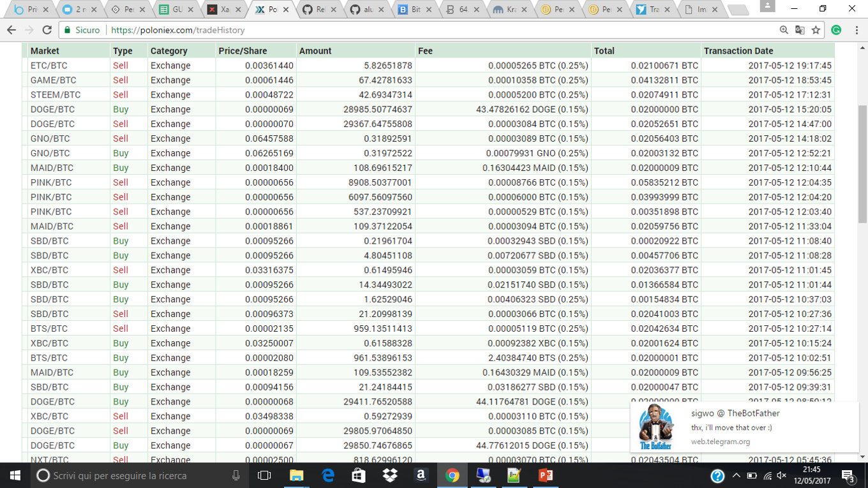Screen dimensions: 868x488
Task: Click the address bar URL field
Action: tap(440, 30)
